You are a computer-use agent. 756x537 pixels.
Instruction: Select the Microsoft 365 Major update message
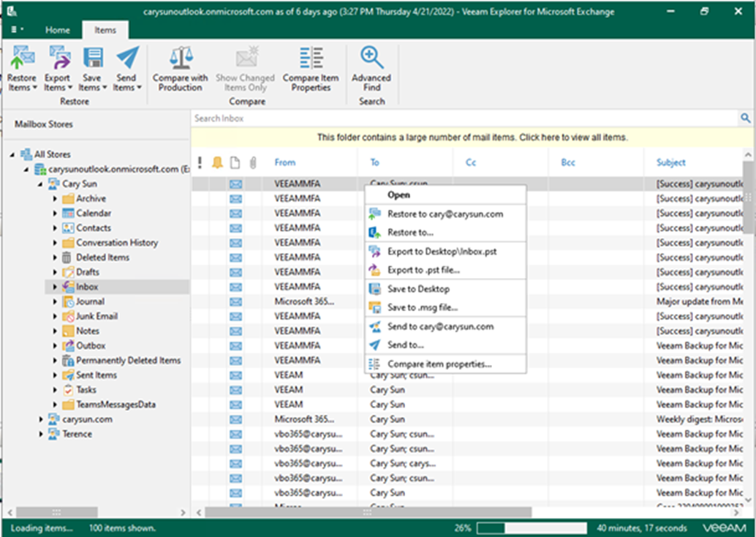467,301
